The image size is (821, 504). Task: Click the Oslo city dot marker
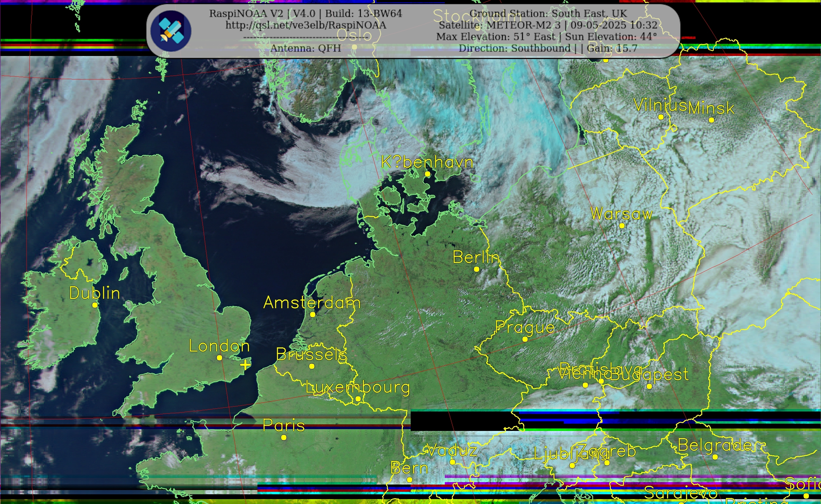point(354,47)
